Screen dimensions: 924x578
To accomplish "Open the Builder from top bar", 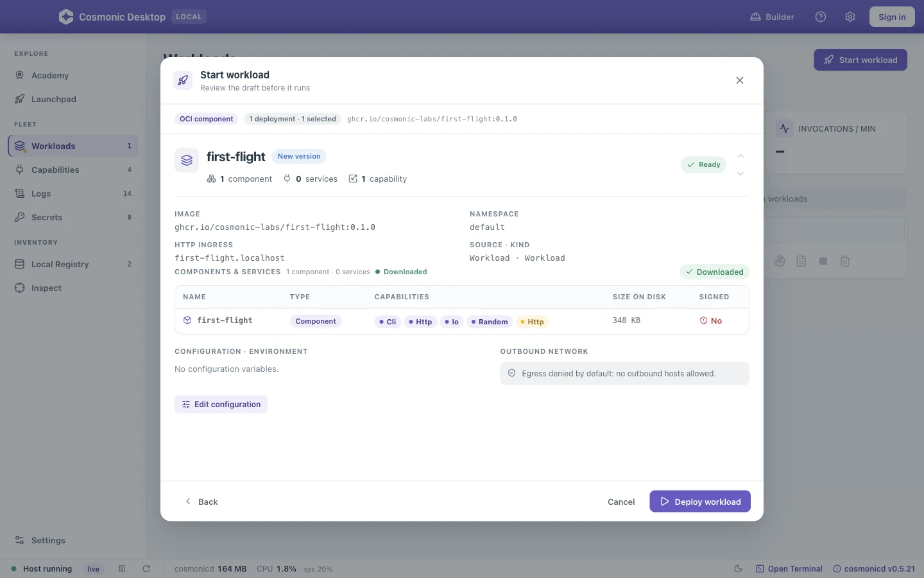I will pyautogui.click(x=773, y=17).
